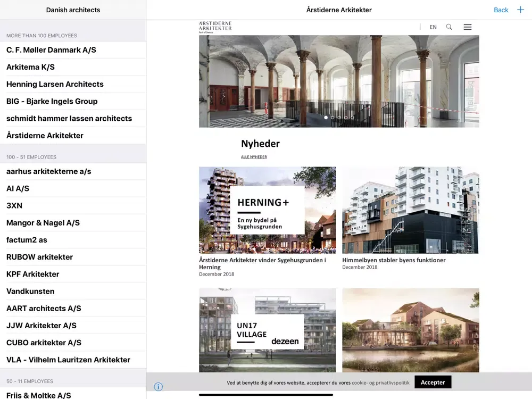Tap the iPad home indicator bar
This screenshot has width=532, height=399.
[x=266, y=395]
